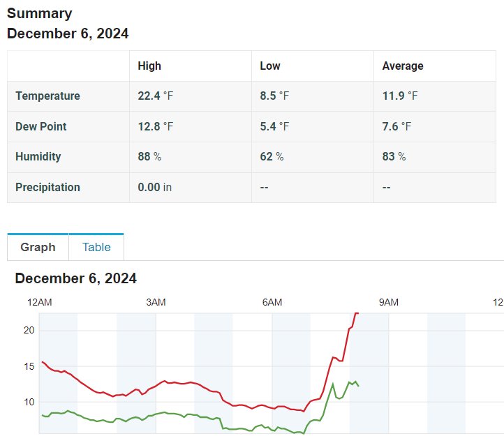504x443 pixels.
Task: Select the Graph tab
Action: pyautogui.click(x=38, y=247)
